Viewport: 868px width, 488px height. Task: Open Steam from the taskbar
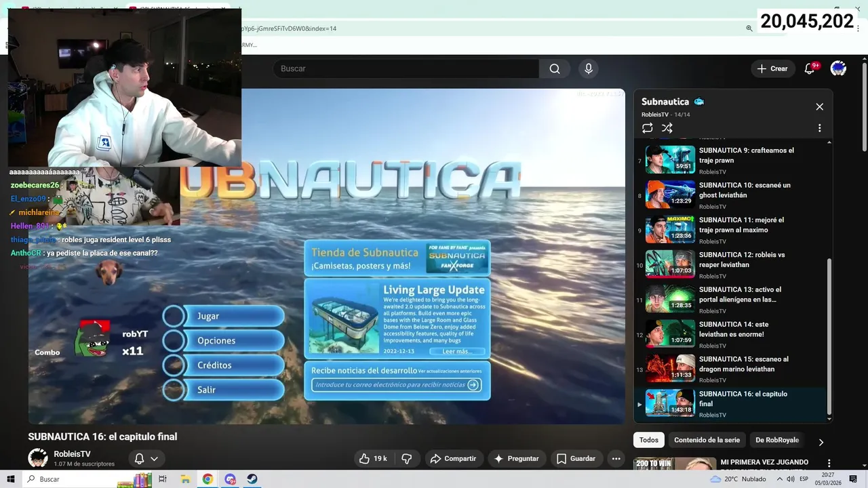point(252,479)
